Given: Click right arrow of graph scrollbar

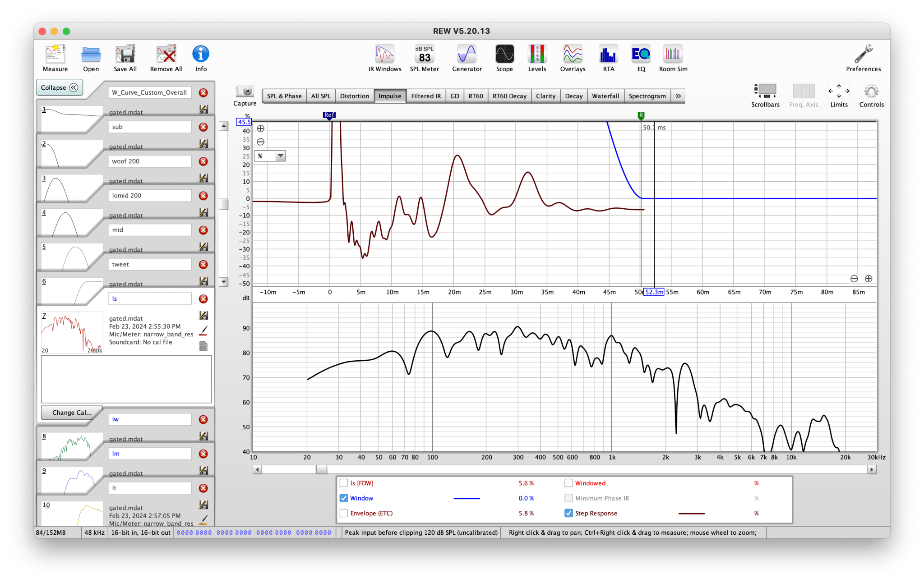Looking at the screenshot, I should (x=872, y=470).
